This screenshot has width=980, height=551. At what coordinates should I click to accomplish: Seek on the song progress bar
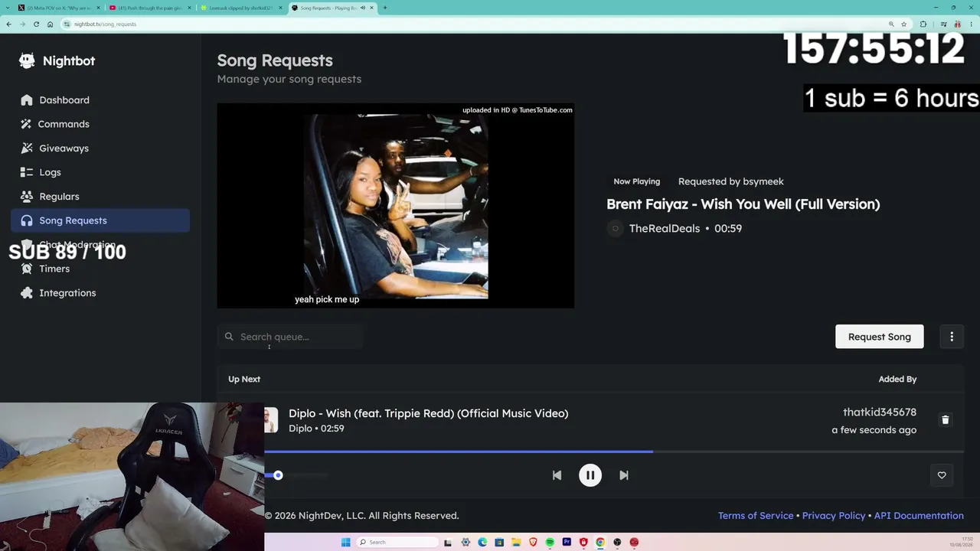click(x=614, y=452)
